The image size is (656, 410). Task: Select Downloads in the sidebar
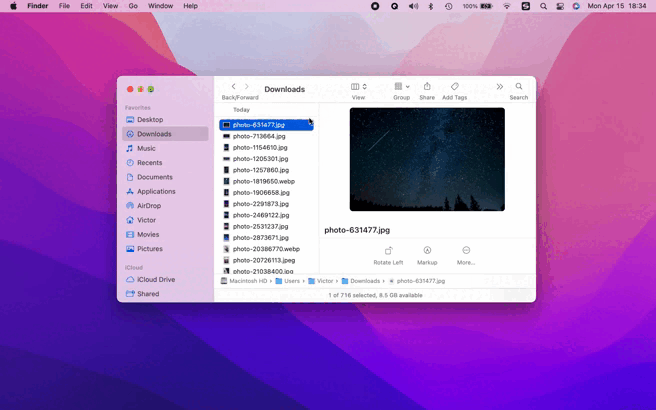165,134
